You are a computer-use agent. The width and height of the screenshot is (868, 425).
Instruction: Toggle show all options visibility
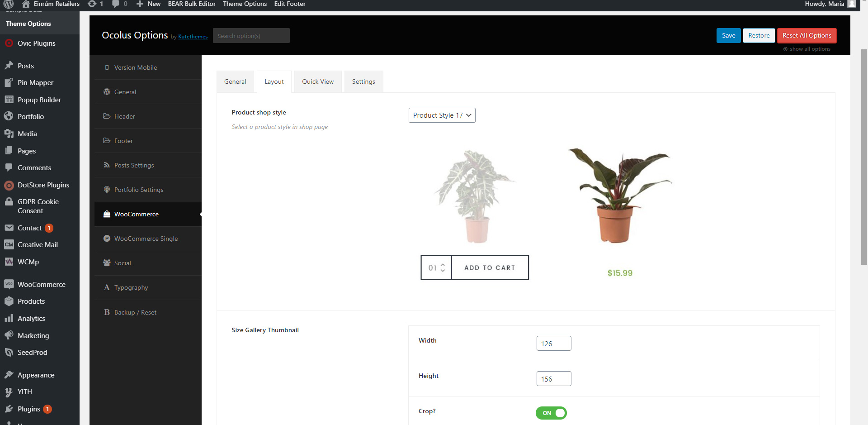807,49
